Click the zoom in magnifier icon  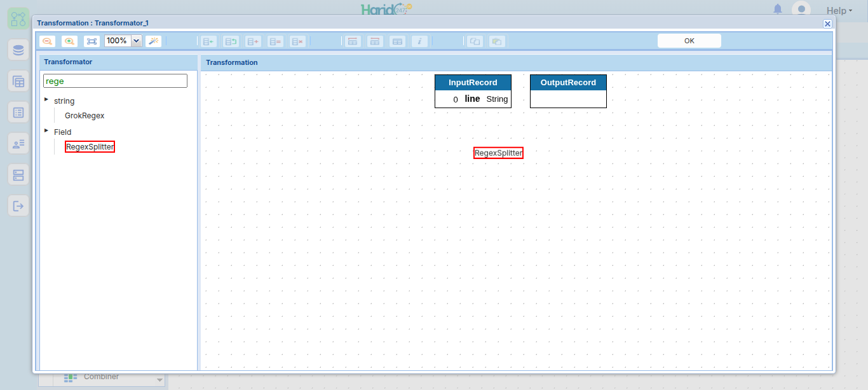pyautogui.click(x=69, y=41)
